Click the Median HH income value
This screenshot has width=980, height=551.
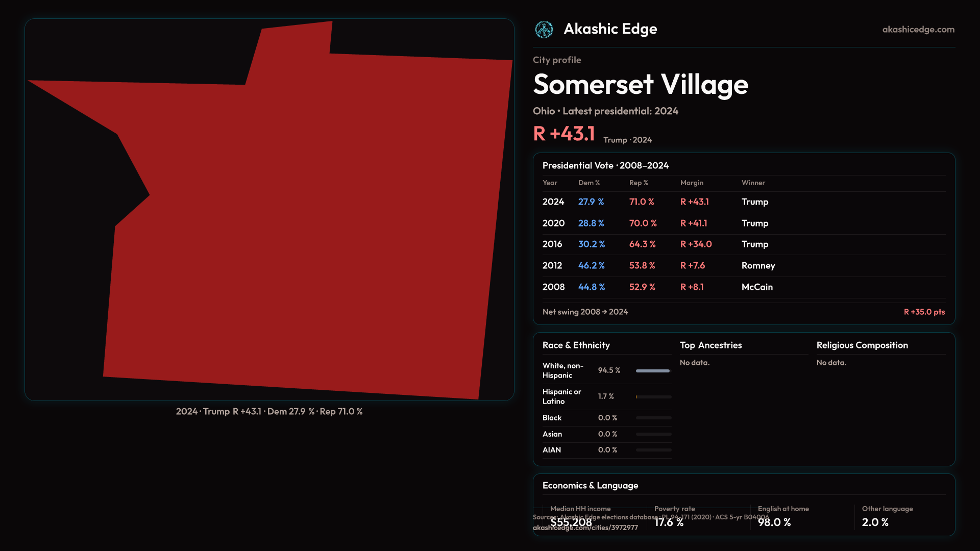click(571, 522)
